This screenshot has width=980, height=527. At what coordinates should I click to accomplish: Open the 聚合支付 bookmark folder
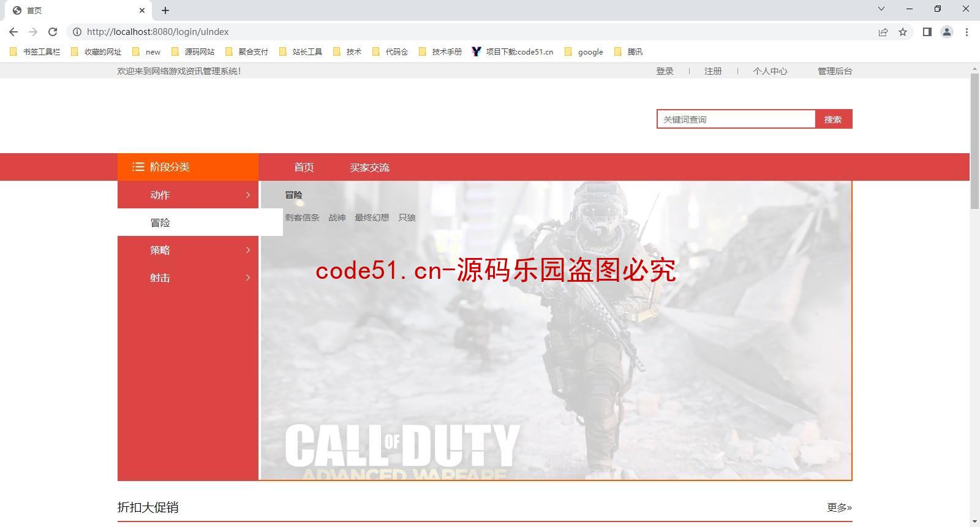pos(247,52)
